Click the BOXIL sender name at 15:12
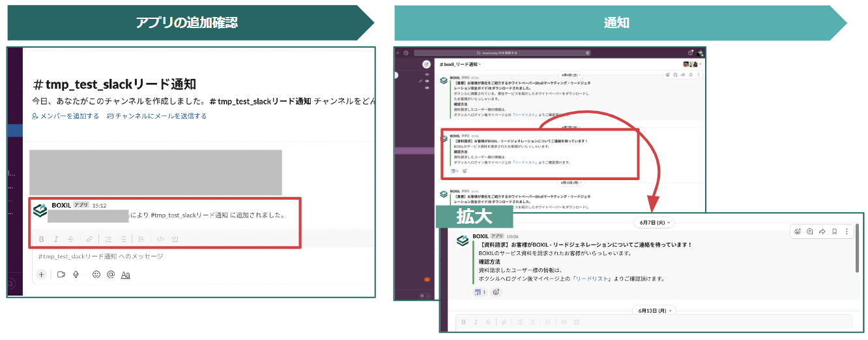This screenshot has height=340, width=868. pyautogui.click(x=61, y=205)
